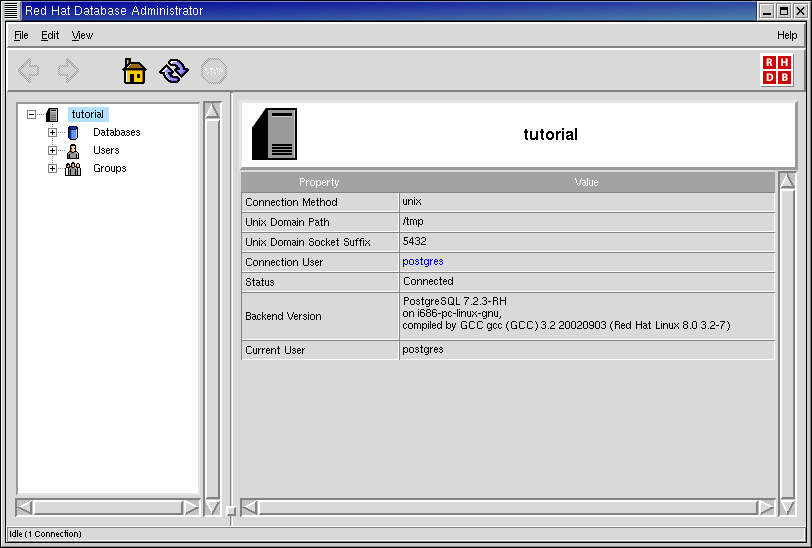The width and height of the screenshot is (812, 548).
Task: Open the Edit menu
Action: pos(50,35)
